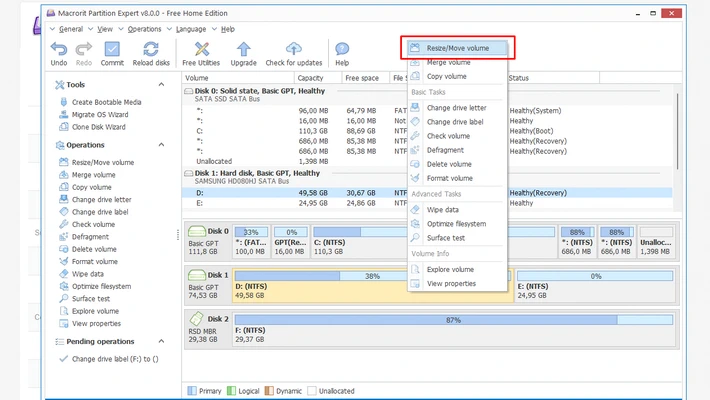This screenshot has width=710, height=400.
Task: Select the E: volume row in list
Action: point(427,203)
